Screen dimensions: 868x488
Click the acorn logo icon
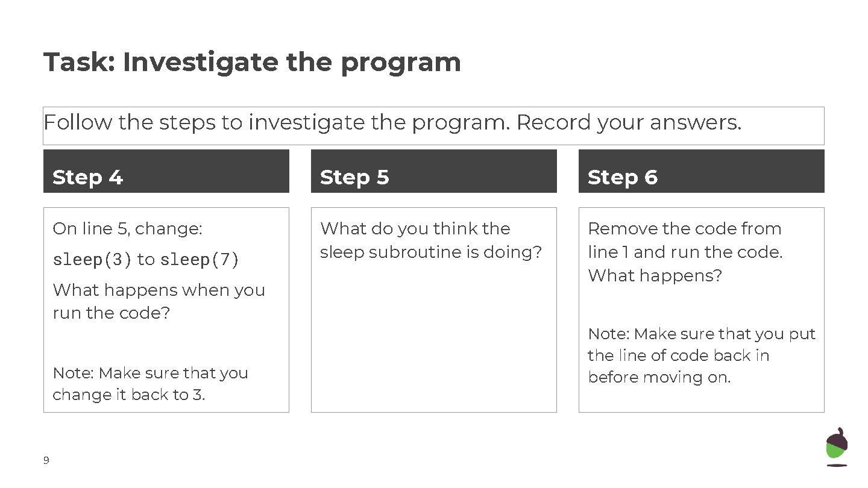[836, 446]
